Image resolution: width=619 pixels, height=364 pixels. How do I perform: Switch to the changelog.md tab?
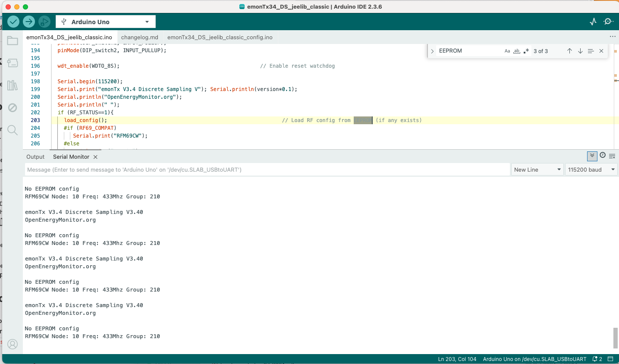click(139, 37)
